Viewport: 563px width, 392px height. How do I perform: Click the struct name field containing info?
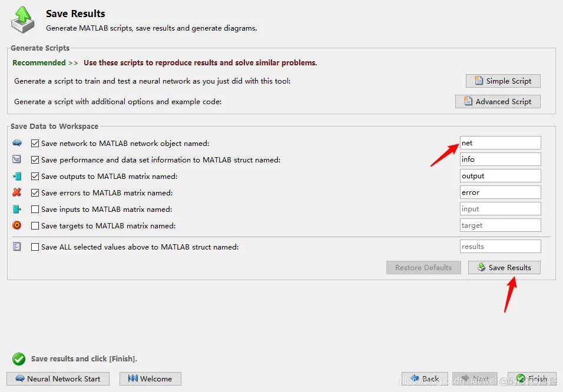click(x=500, y=160)
